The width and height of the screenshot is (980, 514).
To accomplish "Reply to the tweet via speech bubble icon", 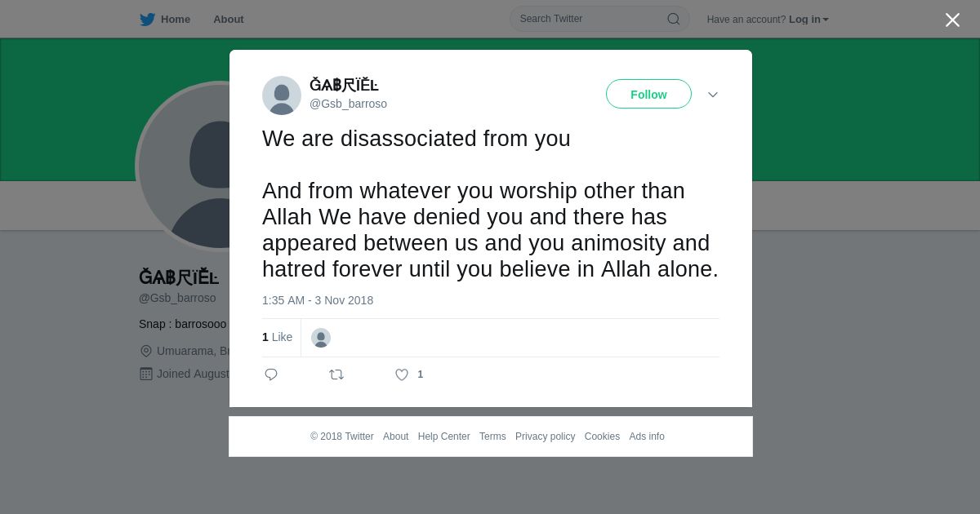I will [x=271, y=374].
